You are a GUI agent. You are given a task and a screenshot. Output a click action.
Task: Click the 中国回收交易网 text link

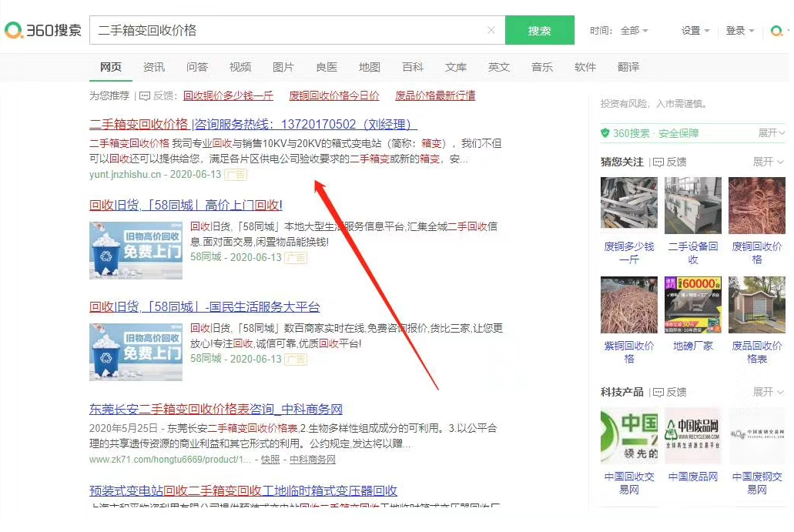(629, 483)
